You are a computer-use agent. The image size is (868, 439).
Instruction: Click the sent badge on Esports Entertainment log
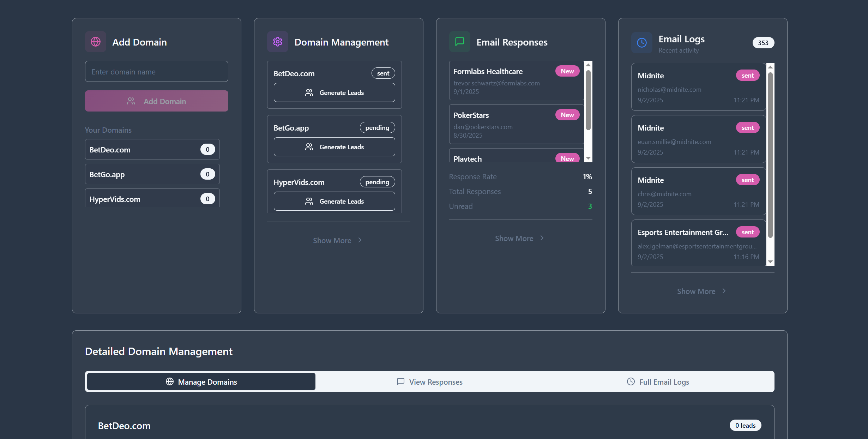coord(747,232)
